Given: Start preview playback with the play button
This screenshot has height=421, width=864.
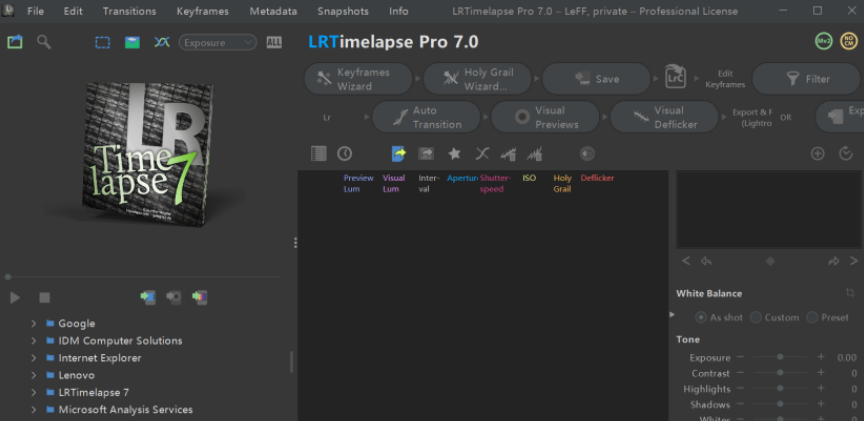Looking at the screenshot, I should pyautogui.click(x=15, y=298).
